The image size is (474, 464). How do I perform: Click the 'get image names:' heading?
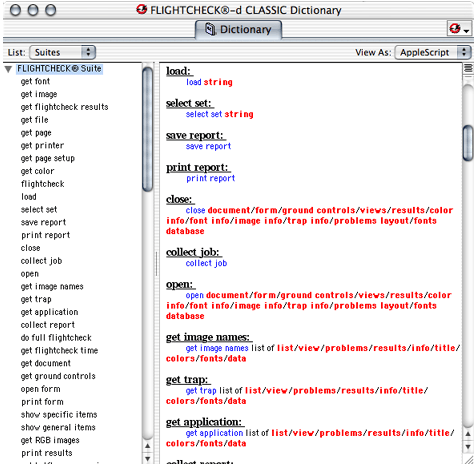(208, 337)
